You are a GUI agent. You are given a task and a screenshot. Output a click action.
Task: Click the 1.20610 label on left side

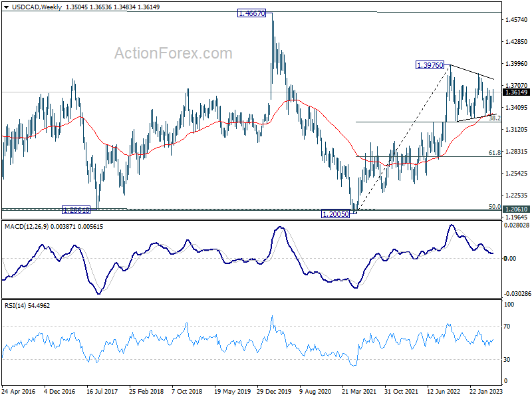(76, 210)
